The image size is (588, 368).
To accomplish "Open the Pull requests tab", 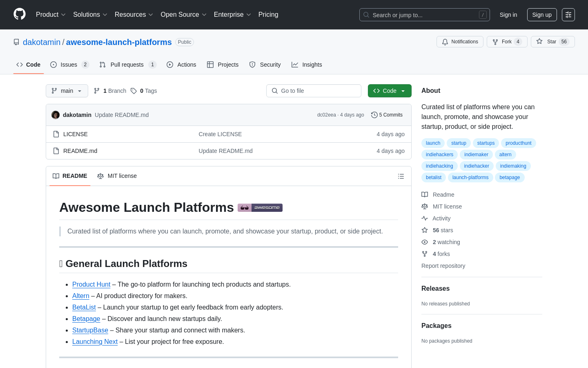I will tap(128, 65).
